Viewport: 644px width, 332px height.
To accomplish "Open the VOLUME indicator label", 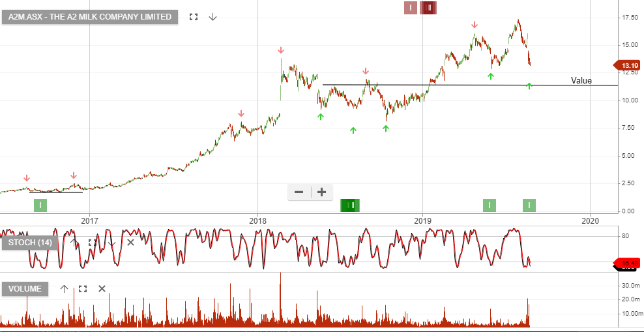I will click(x=25, y=288).
